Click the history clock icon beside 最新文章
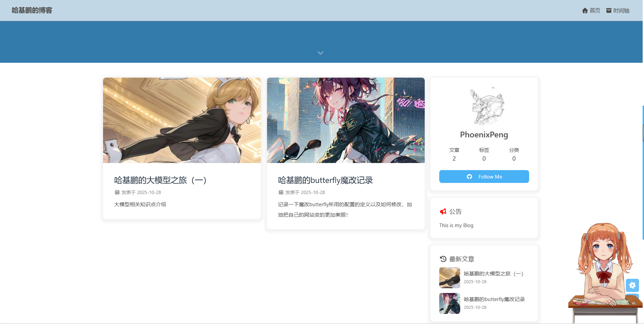644x324 pixels. 443,259
